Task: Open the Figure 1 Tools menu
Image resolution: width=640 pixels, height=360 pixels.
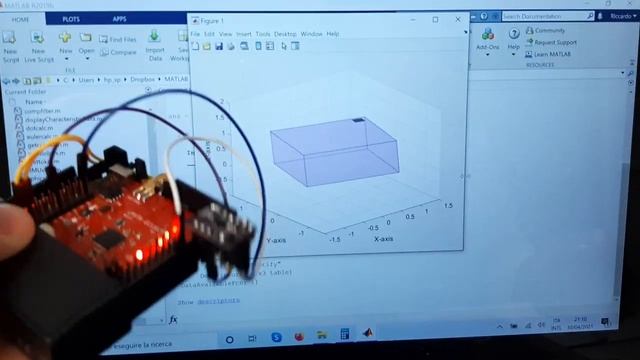Action: coord(263,34)
